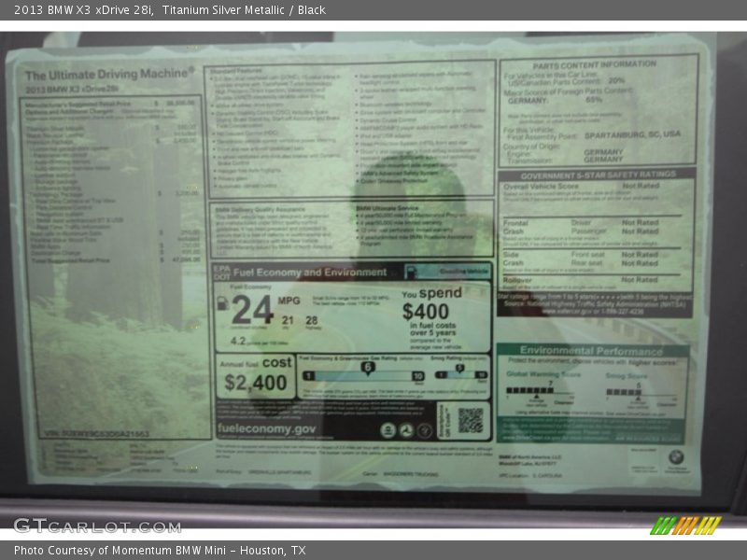The height and width of the screenshot is (560, 747).
Task: Open the fueleconomy.gov link
Action: pyautogui.click(x=267, y=429)
